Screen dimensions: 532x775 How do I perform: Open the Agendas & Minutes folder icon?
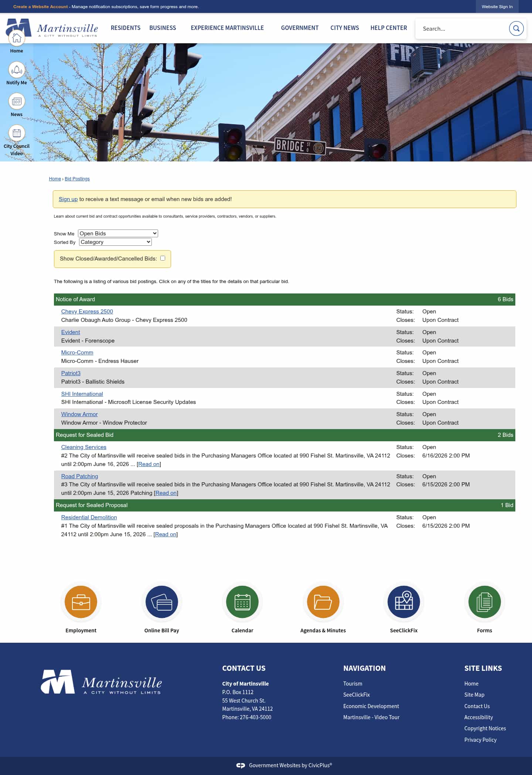tap(323, 602)
